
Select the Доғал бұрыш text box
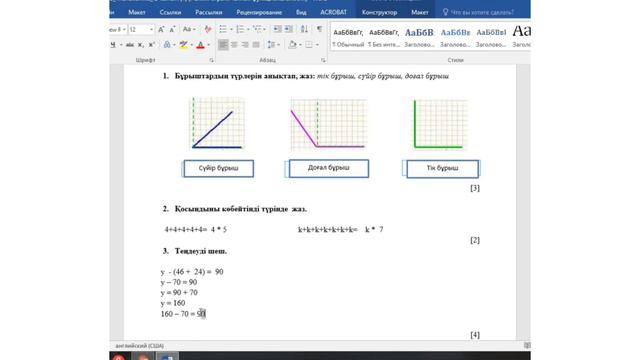329,168
